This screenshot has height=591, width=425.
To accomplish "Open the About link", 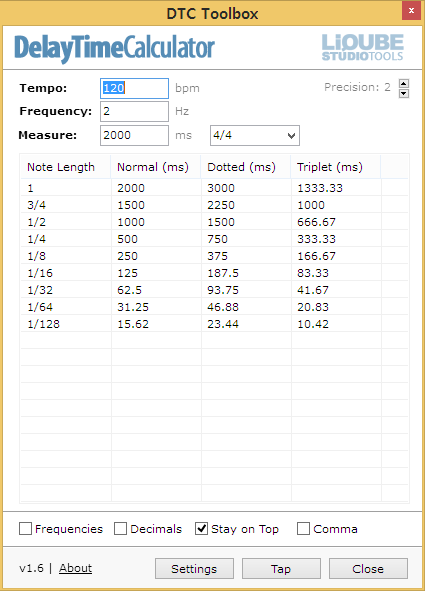I will (75, 568).
